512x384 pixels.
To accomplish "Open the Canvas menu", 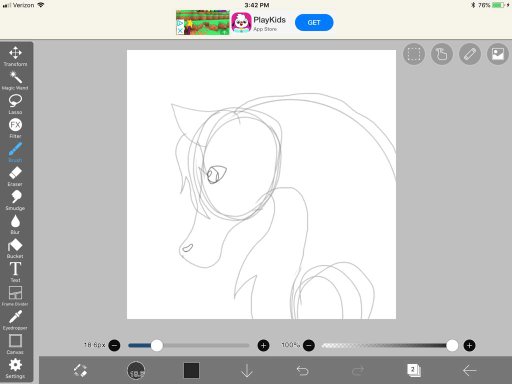I will tap(15, 344).
